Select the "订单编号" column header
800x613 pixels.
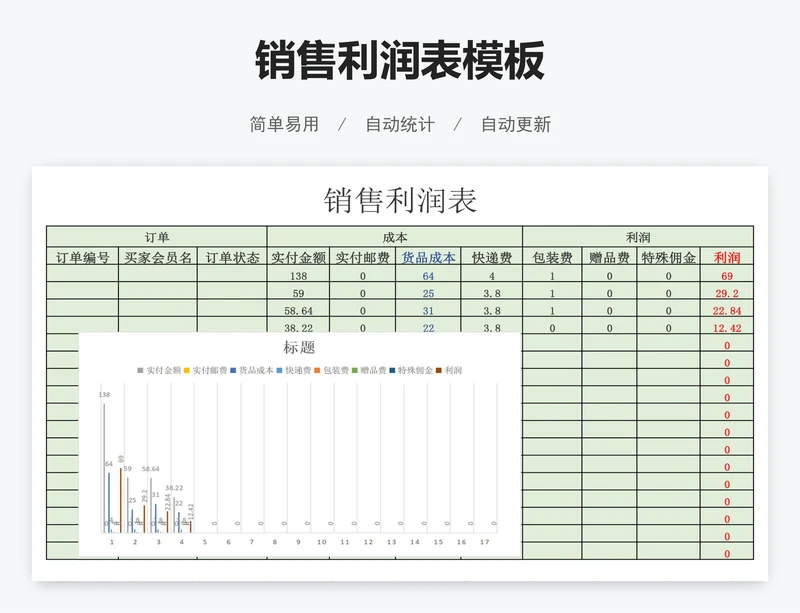pos(83,257)
